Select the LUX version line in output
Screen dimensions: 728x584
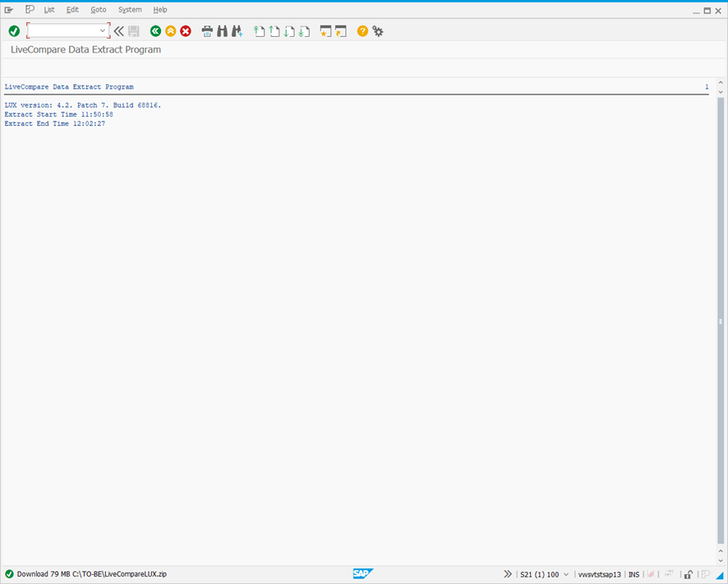tap(83, 105)
